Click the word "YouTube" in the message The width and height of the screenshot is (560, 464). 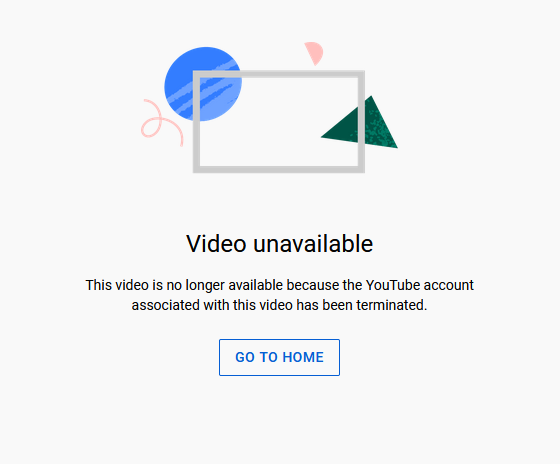393,285
